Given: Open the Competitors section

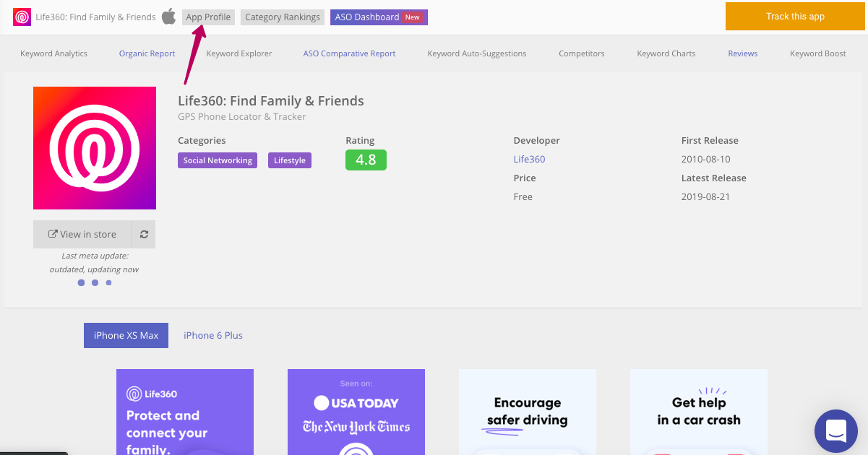Looking at the screenshot, I should tap(582, 53).
